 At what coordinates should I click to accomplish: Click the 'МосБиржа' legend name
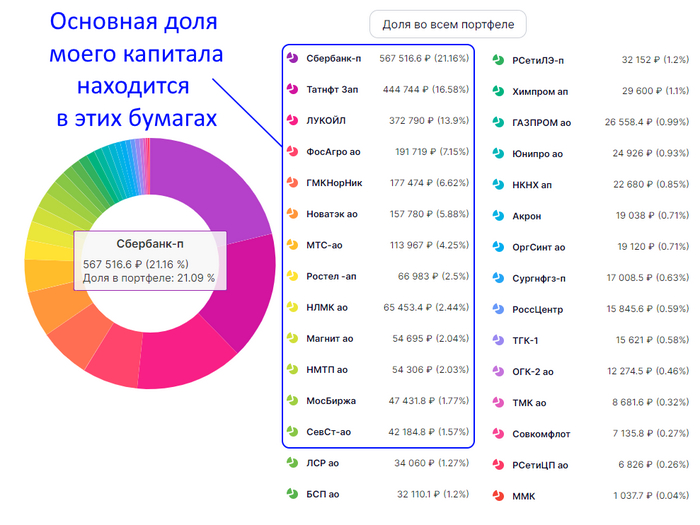331,401
